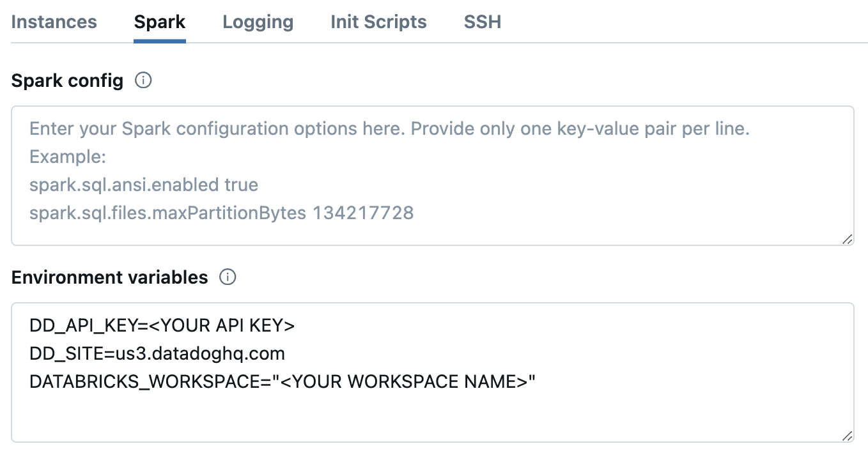Image resolution: width=868 pixels, height=460 pixels.
Task: Click the spark.sql.ansi.enabled example text
Action: coord(144,185)
